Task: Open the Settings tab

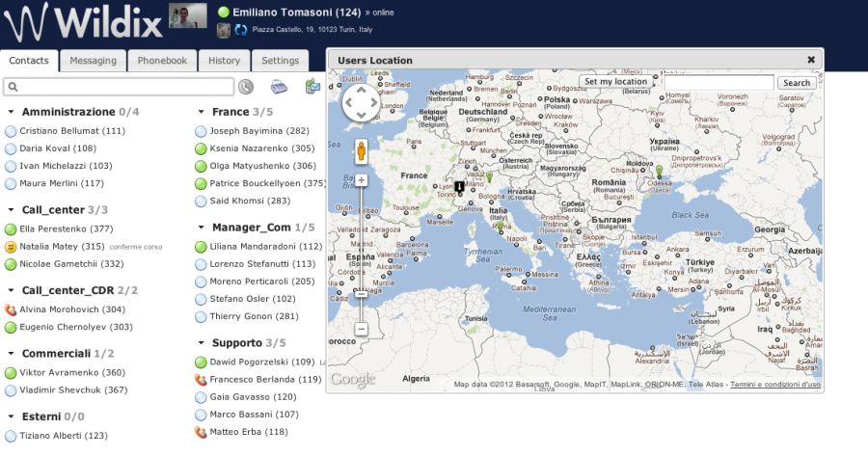Action: click(x=280, y=61)
